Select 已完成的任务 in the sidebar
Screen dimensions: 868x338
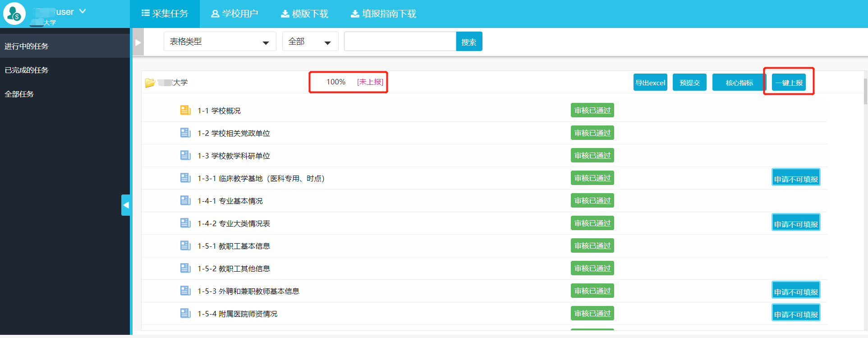click(27, 70)
